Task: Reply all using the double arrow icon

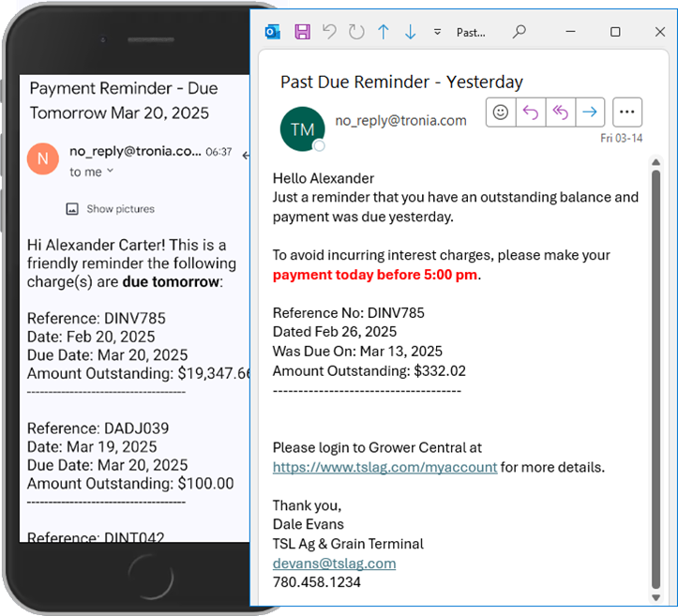Action: pyautogui.click(x=561, y=113)
